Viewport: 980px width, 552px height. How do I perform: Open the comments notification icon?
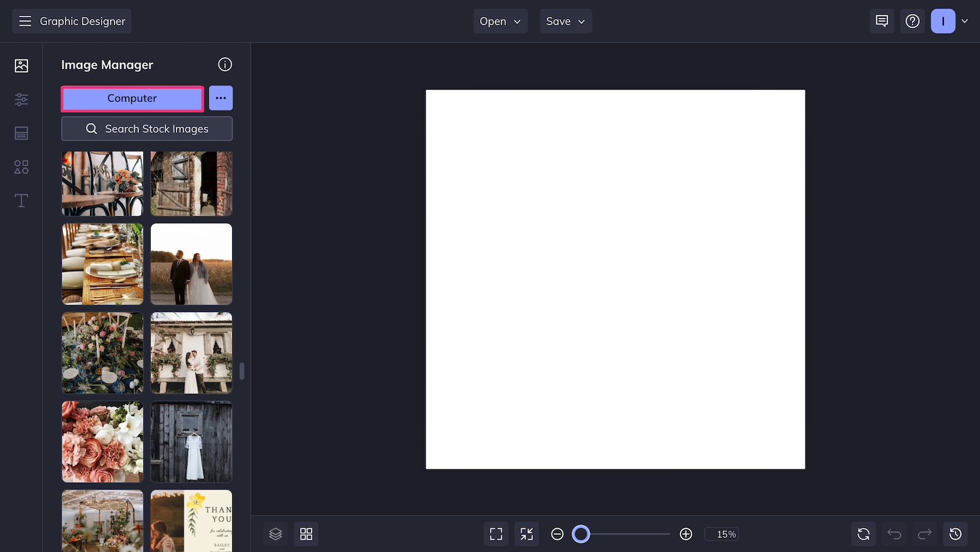[881, 21]
